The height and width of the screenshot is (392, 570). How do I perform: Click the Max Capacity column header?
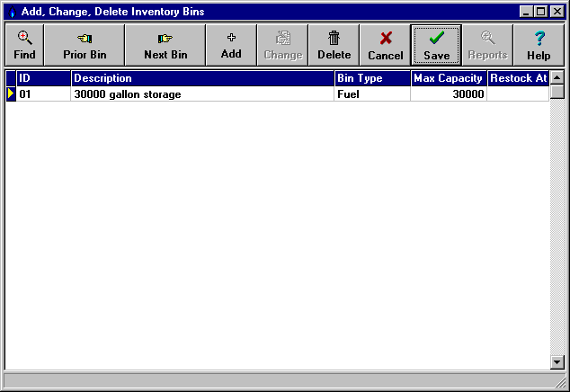(x=449, y=78)
